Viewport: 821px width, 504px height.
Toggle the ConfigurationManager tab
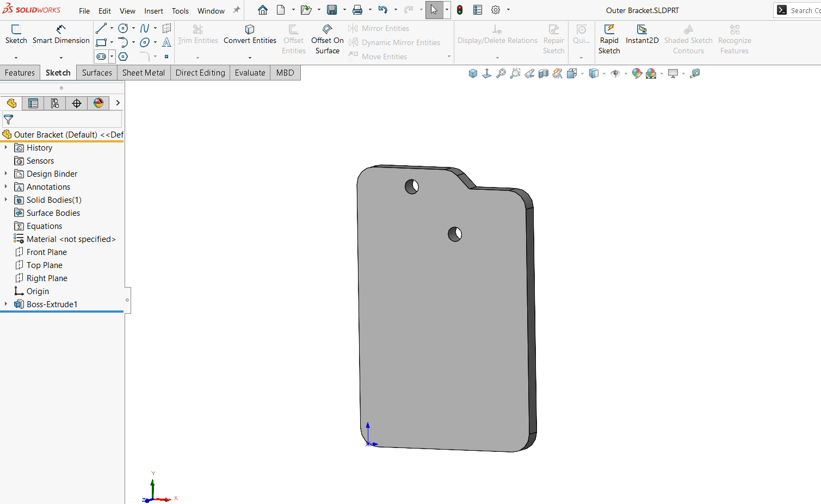click(55, 103)
